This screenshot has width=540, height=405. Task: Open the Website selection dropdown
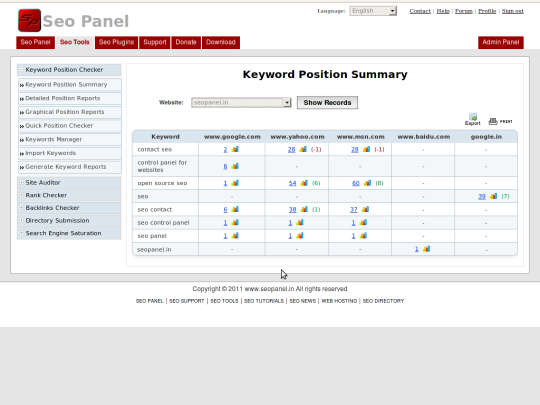point(241,102)
